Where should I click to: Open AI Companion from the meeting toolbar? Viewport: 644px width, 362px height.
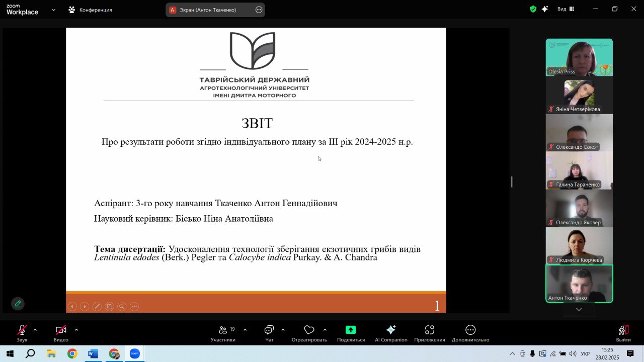pos(391,333)
